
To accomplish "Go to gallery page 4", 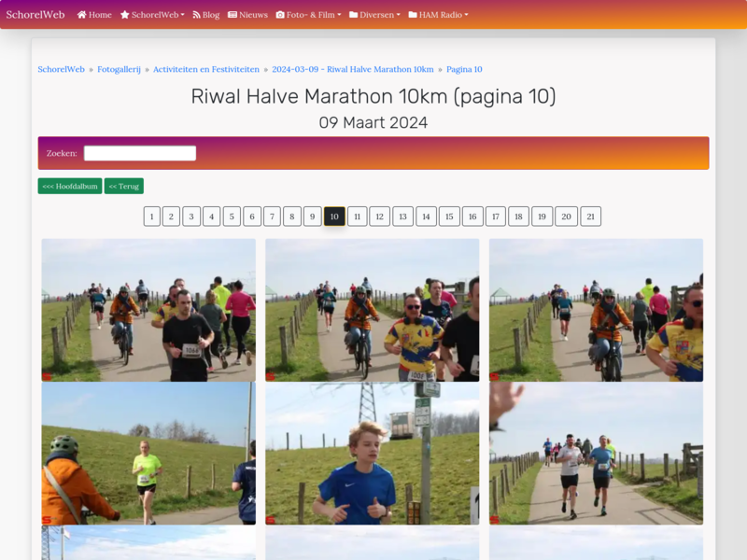I will [x=212, y=217].
